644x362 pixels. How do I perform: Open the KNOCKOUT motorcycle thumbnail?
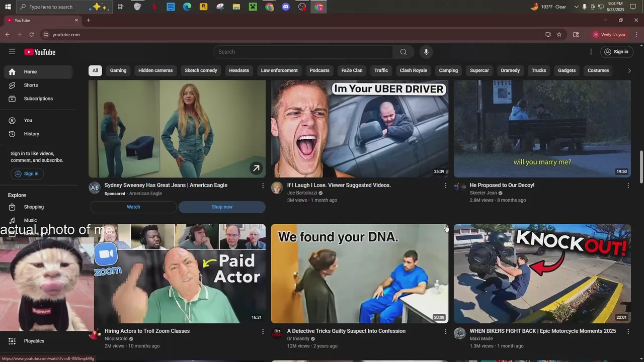click(542, 274)
